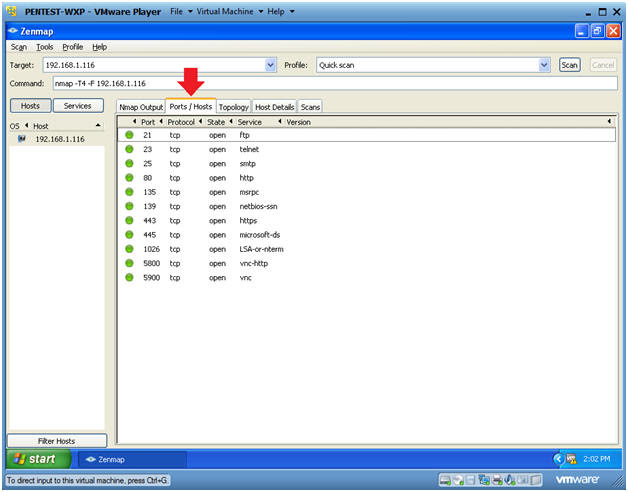Sort the list by Version column header
This screenshot has height=492, width=628.
pos(298,122)
